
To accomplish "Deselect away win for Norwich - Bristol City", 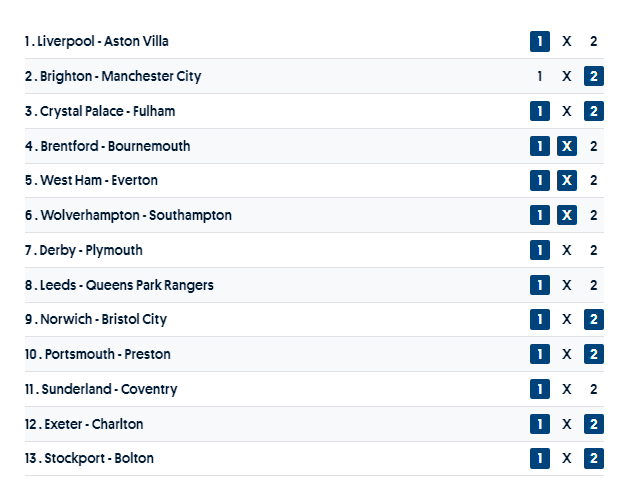I will (593, 320).
